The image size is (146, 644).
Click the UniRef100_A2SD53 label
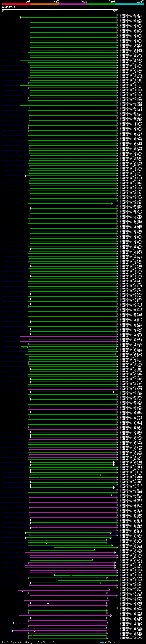[x=131, y=600]
